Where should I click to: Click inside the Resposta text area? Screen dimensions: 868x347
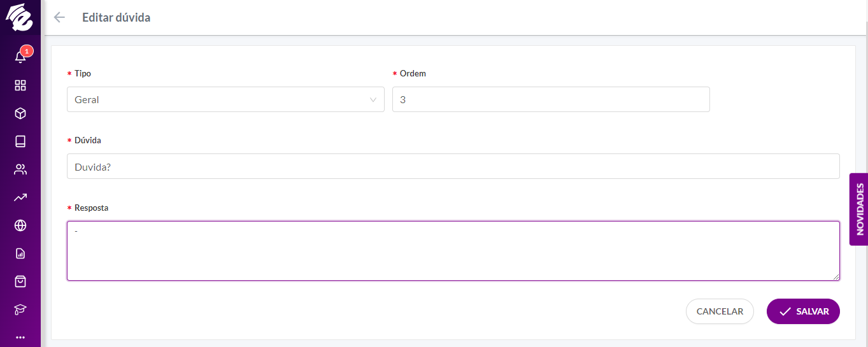coord(453,251)
